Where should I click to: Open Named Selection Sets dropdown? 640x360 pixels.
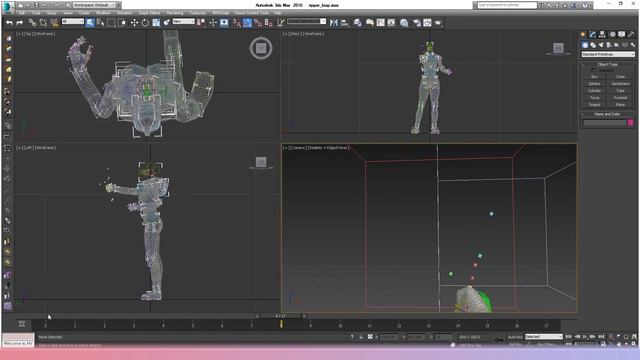pyautogui.click(x=307, y=21)
